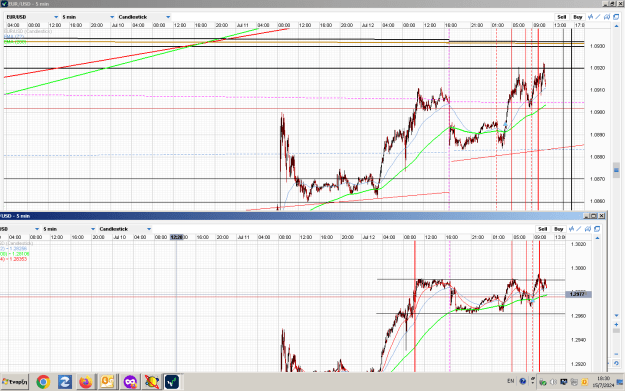
Task: Open indicators icon in EUR/USD chart toolbar
Action: click(590, 17)
